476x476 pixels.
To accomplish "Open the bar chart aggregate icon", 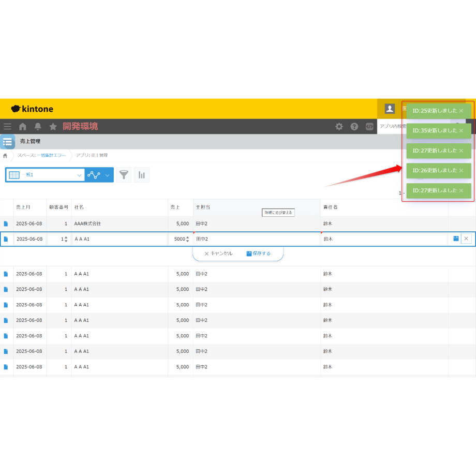I will pyautogui.click(x=141, y=175).
